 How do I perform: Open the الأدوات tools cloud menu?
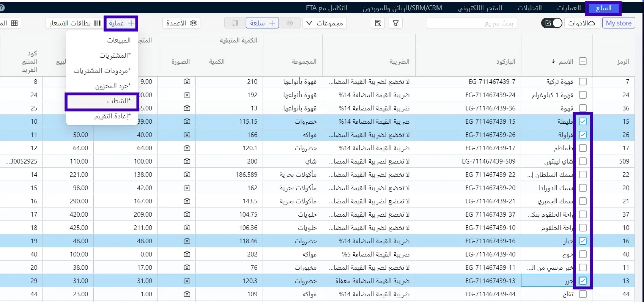(581, 23)
